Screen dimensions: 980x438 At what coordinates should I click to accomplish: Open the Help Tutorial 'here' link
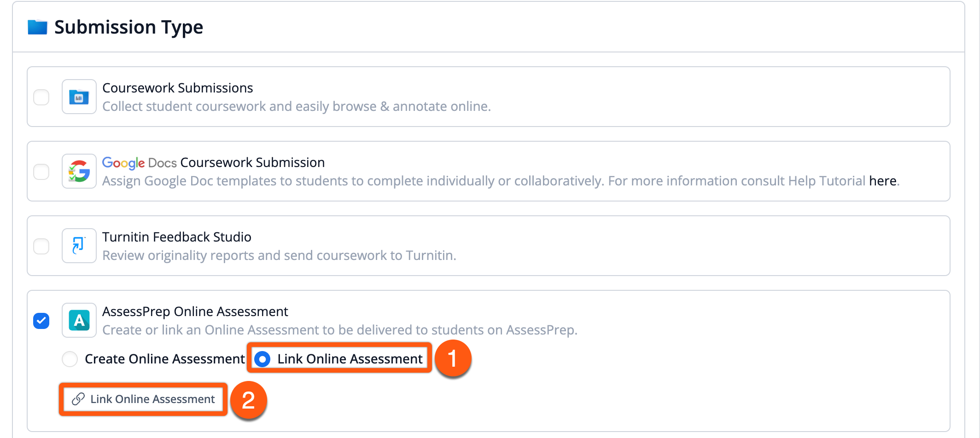pyautogui.click(x=882, y=181)
